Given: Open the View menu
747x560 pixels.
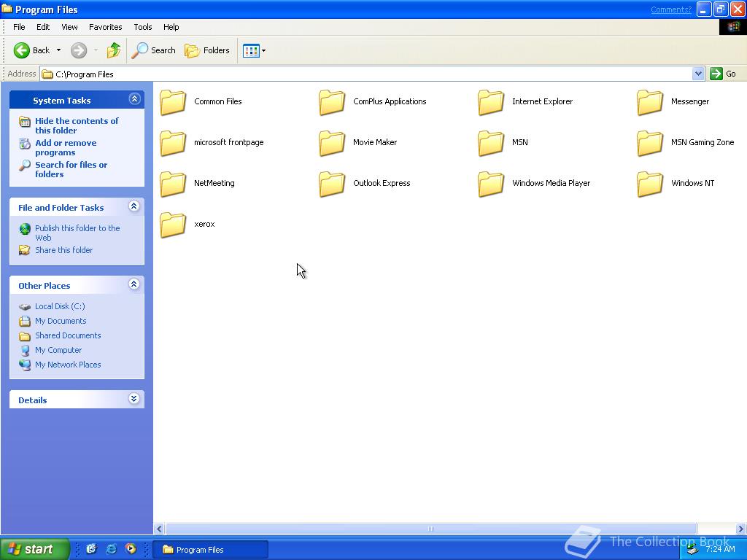Looking at the screenshot, I should [x=69, y=27].
